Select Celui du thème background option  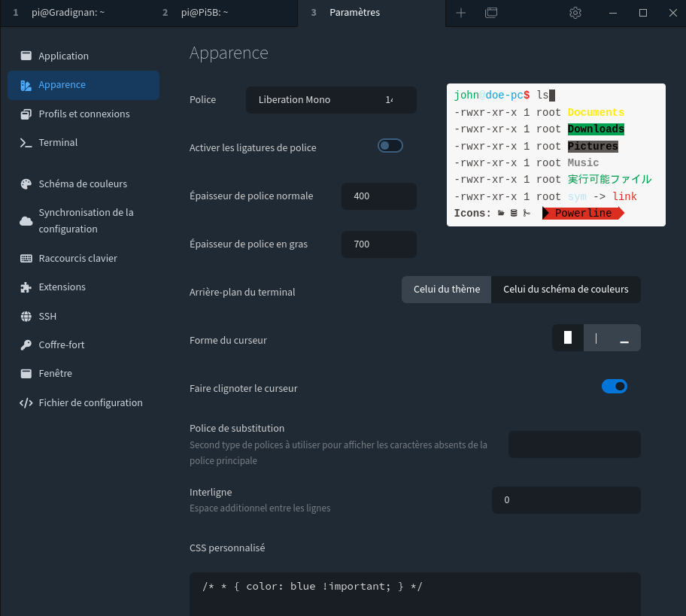pos(447,290)
